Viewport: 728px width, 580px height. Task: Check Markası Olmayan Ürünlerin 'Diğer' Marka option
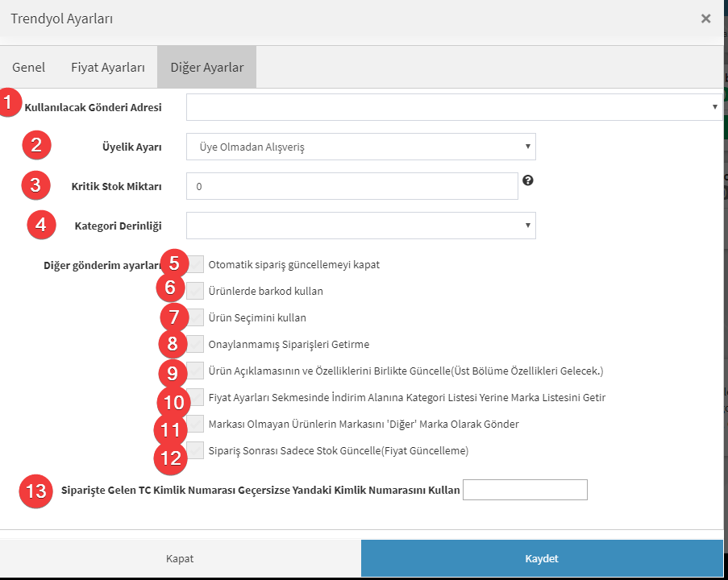[195, 424]
